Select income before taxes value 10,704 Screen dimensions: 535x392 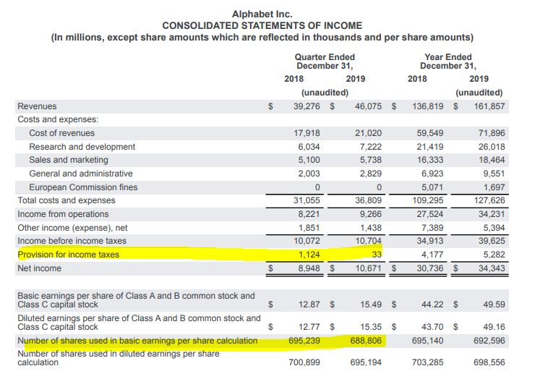tap(368, 241)
